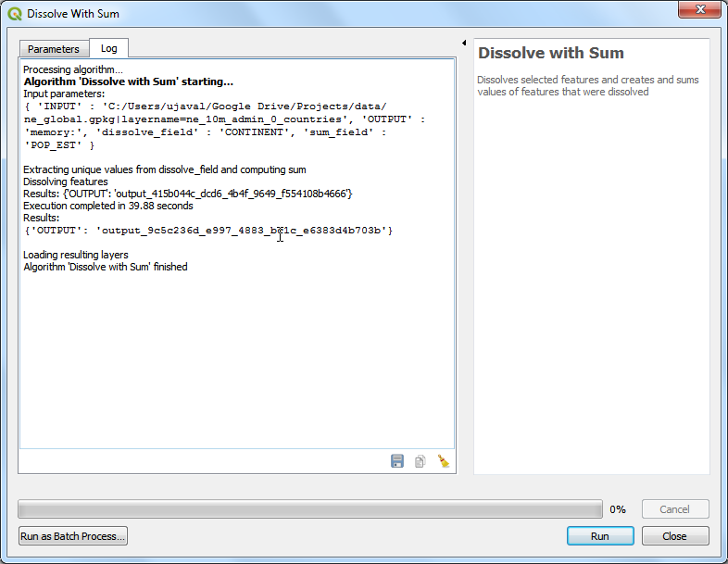Open Run as Batch Process
This screenshot has width=728, height=564.
click(73, 536)
